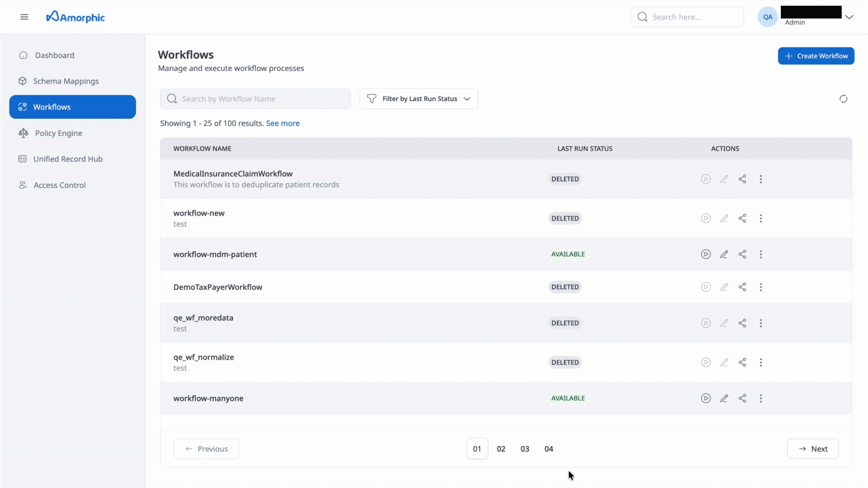This screenshot has height=488, width=868.
Task: Open the Policy Engine section
Action: click(58, 133)
